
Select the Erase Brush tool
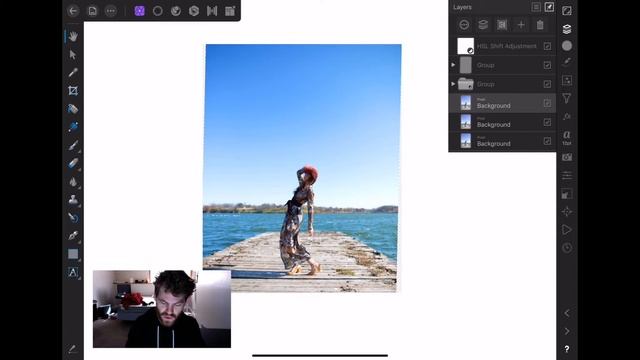point(73,163)
